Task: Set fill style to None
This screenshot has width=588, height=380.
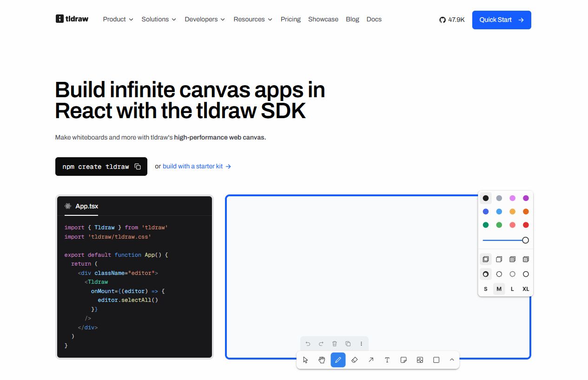Action: coord(486,259)
